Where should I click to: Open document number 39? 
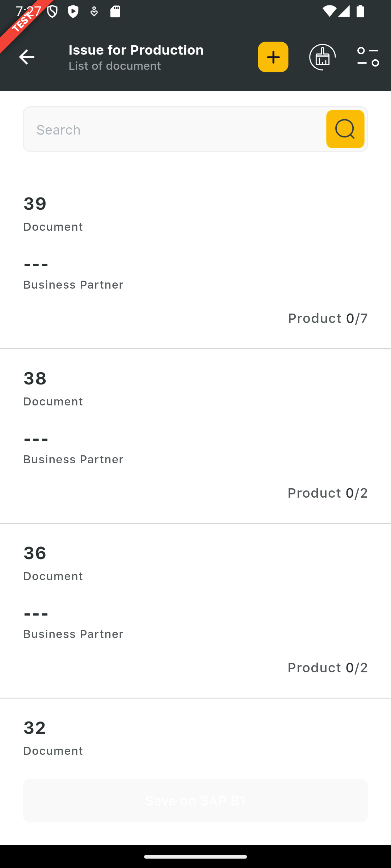tap(35, 204)
